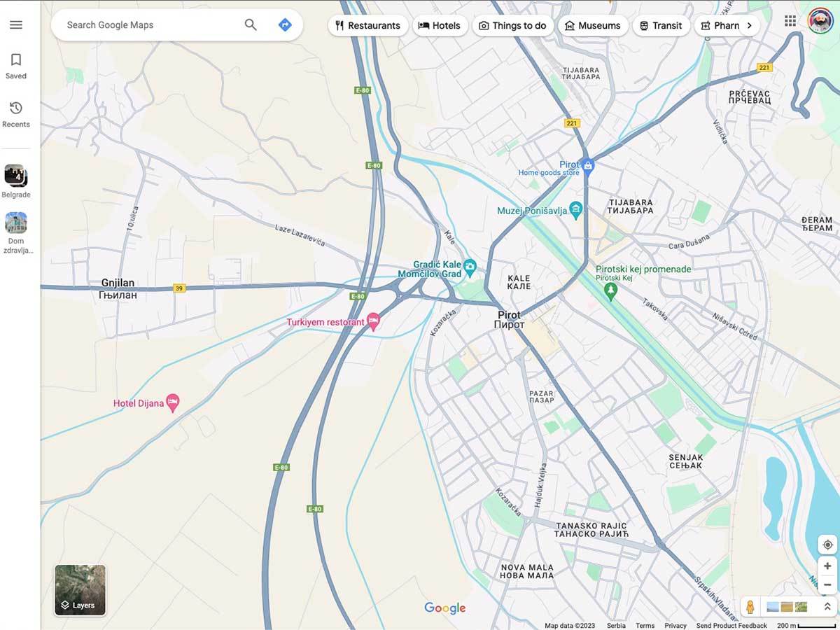Zoom in using the plus control

[x=827, y=566]
